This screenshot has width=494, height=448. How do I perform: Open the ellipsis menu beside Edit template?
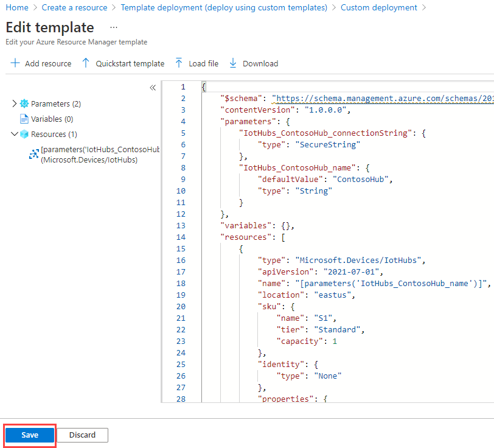[113, 27]
